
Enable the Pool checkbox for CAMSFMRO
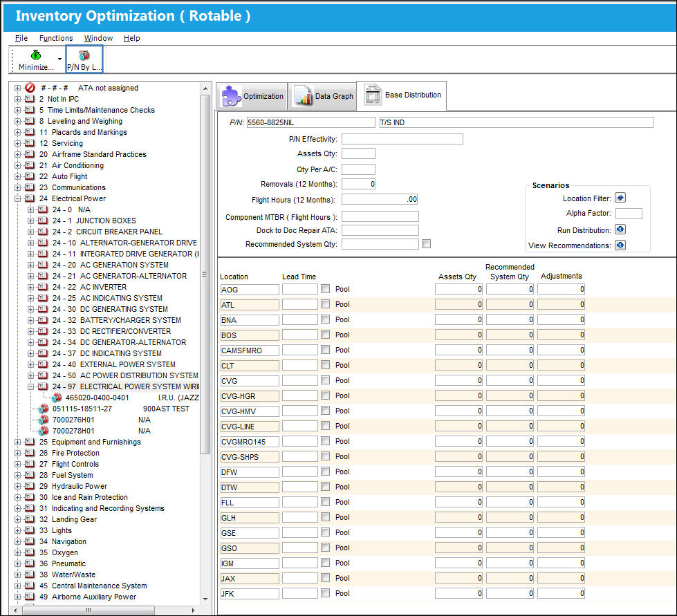coord(326,350)
